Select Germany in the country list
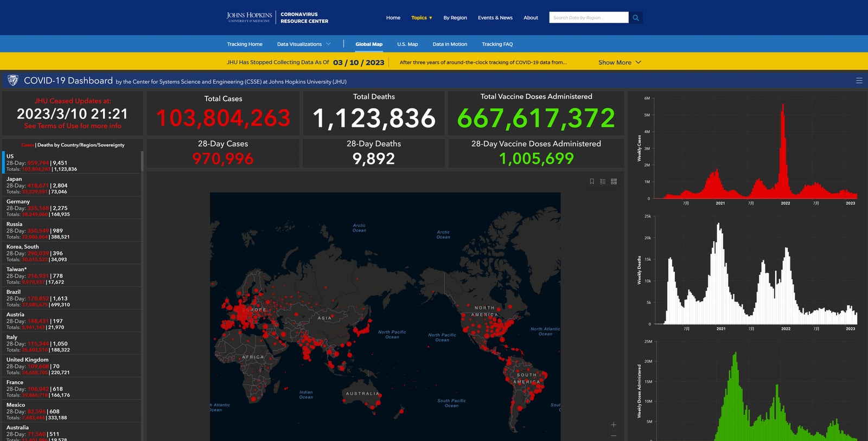Viewport: 868px width, 441px height. (x=72, y=208)
